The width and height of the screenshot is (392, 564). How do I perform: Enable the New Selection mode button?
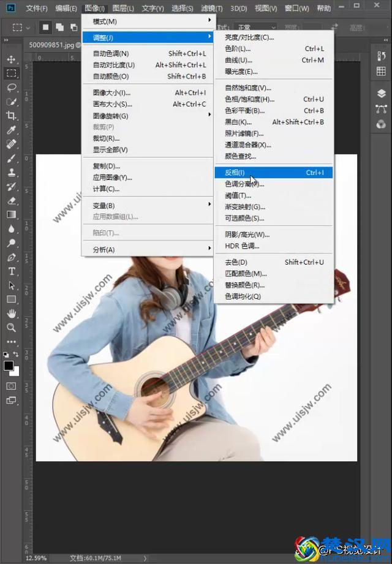pos(46,28)
